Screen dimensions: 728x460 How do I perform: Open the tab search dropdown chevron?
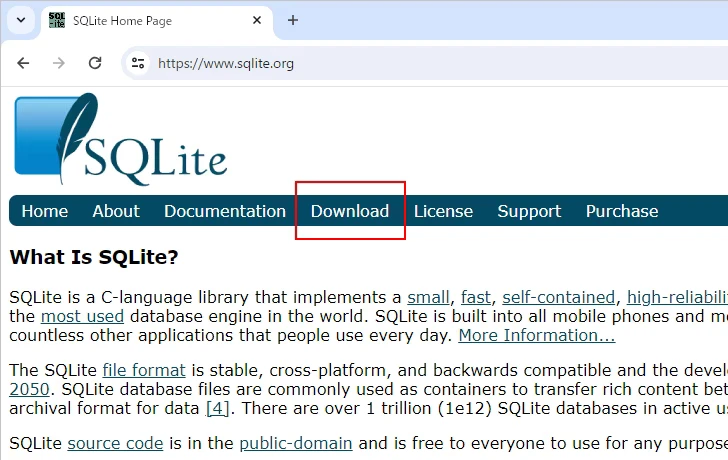(x=21, y=20)
